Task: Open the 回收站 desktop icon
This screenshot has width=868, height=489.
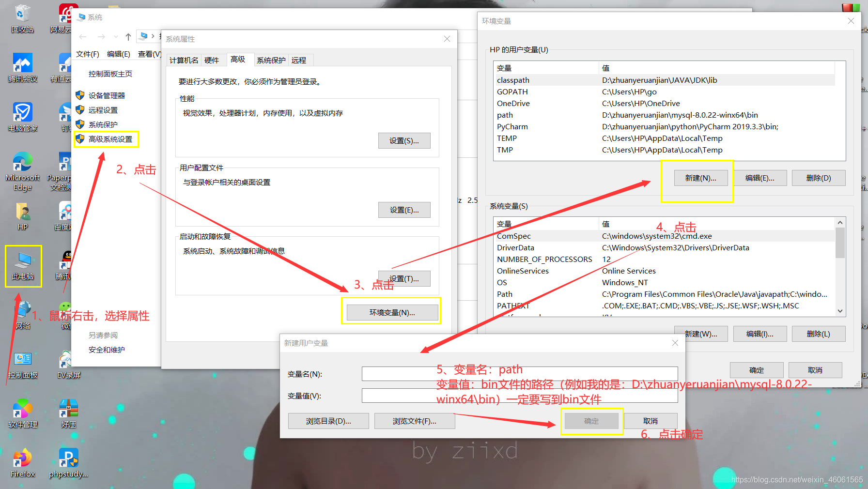Action: (x=22, y=19)
